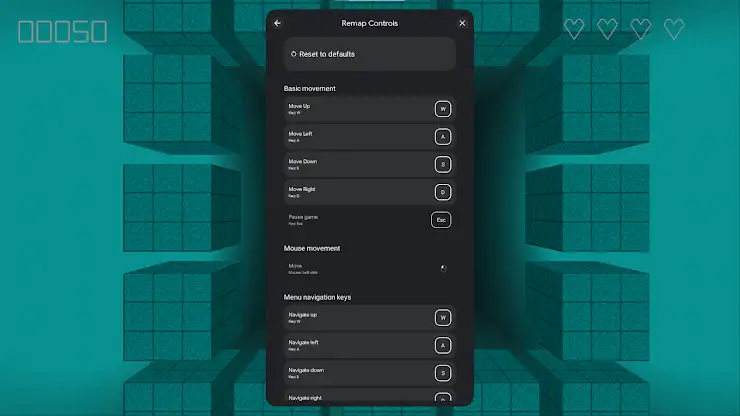Select the Move Down row label
The width and height of the screenshot is (740, 416).
[x=303, y=161]
